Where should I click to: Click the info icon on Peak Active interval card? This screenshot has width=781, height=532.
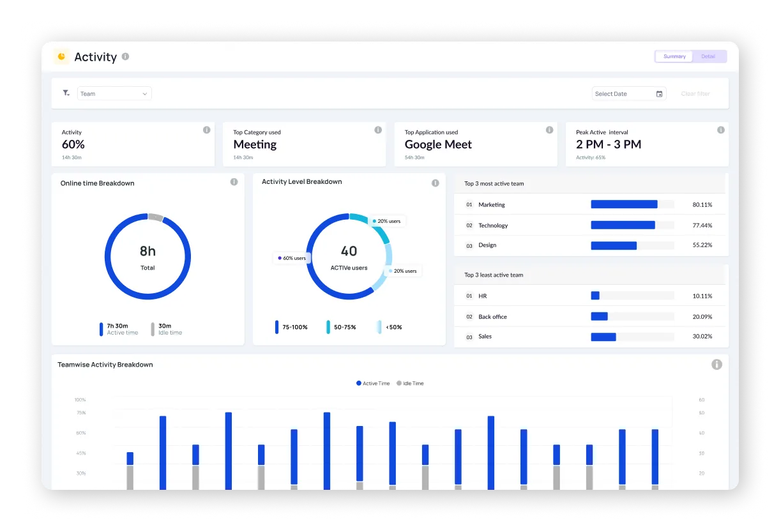click(721, 130)
